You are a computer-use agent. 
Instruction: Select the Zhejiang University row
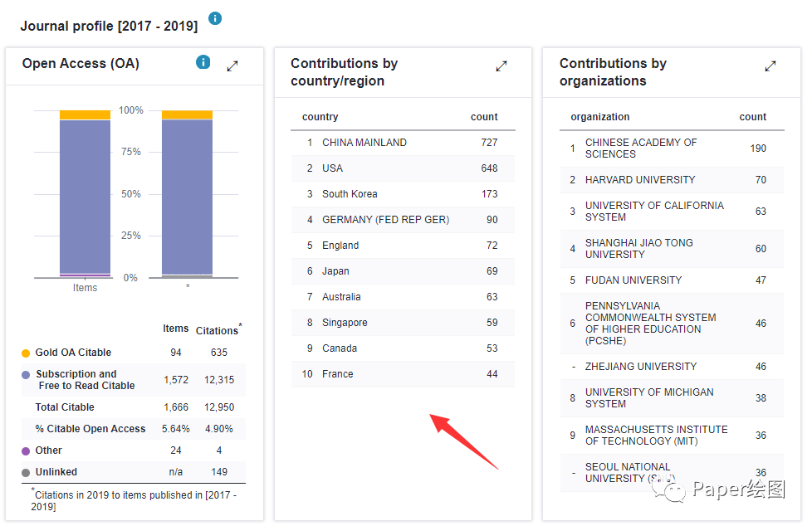pyautogui.click(x=672, y=367)
